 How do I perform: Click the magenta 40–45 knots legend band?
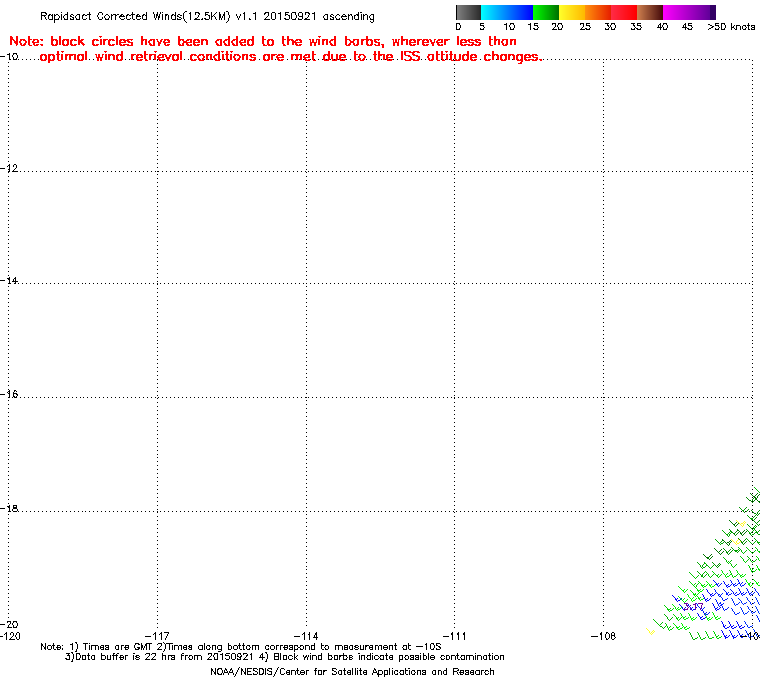[x=676, y=12]
